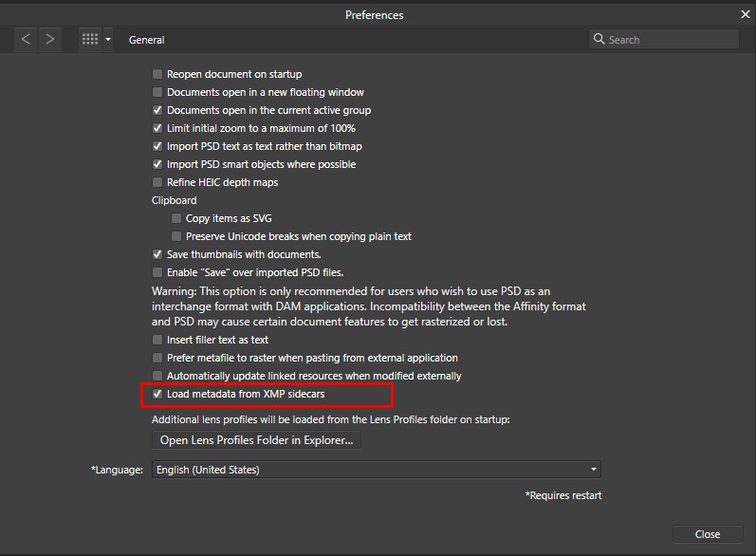The width and height of the screenshot is (756, 556).
Task: Select the General section title
Action: [147, 40]
